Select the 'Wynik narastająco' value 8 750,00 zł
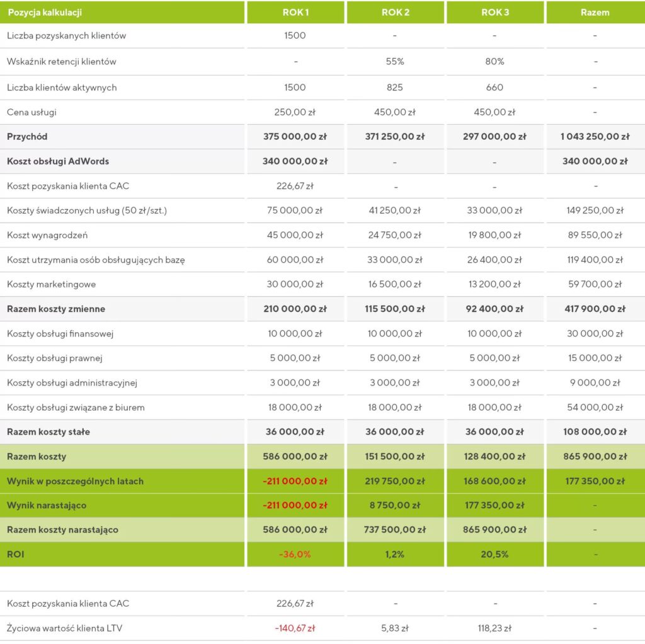This screenshot has width=645, height=644. [x=395, y=505]
